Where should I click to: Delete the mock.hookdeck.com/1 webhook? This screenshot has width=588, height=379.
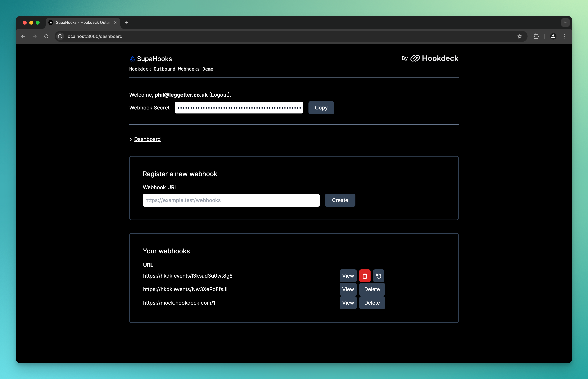372,303
